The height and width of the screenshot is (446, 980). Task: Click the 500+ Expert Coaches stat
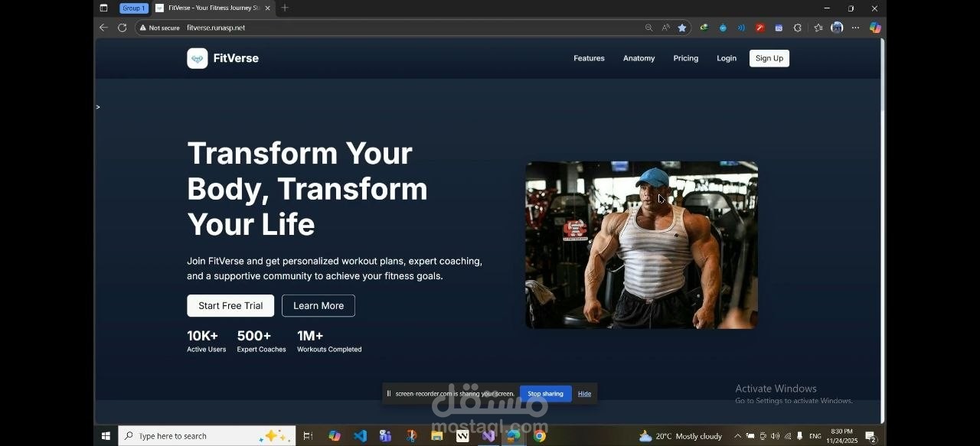pos(261,341)
